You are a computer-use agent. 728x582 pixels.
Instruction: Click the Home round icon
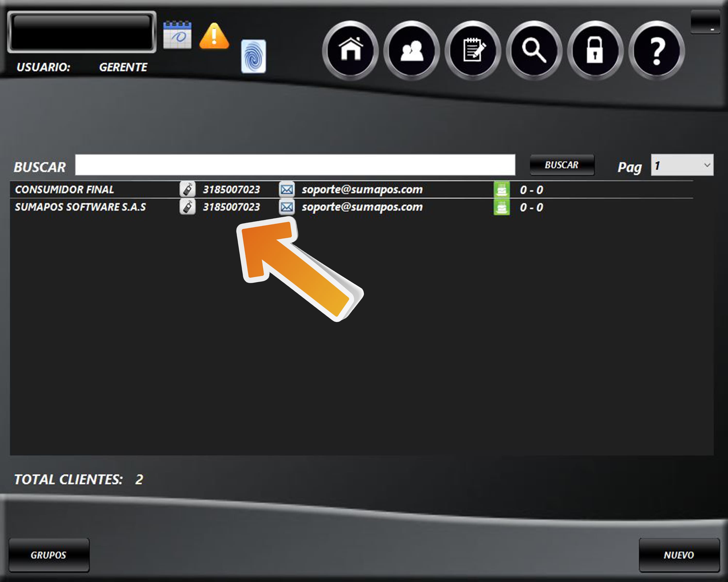pos(350,50)
